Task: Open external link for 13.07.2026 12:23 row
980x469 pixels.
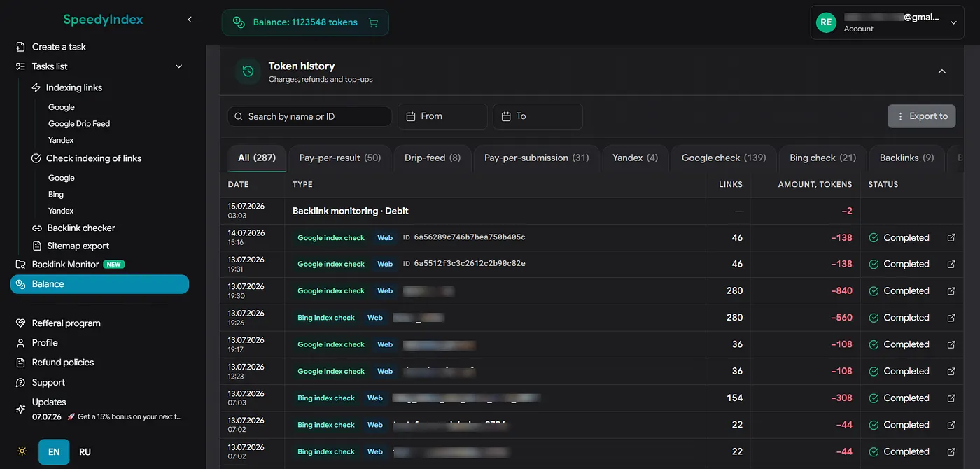Action: point(951,371)
